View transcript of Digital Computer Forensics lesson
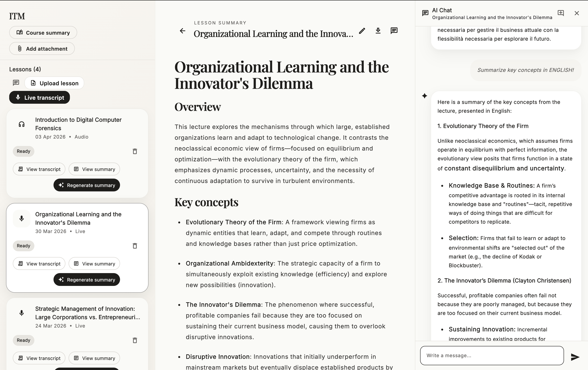Image resolution: width=588 pixels, height=370 pixels. (x=39, y=169)
